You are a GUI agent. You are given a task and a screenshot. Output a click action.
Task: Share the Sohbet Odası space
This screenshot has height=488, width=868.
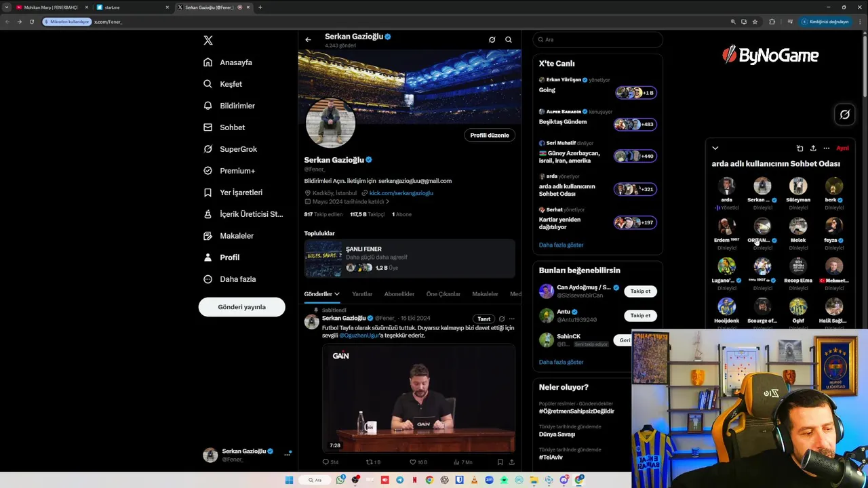pyautogui.click(x=813, y=148)
